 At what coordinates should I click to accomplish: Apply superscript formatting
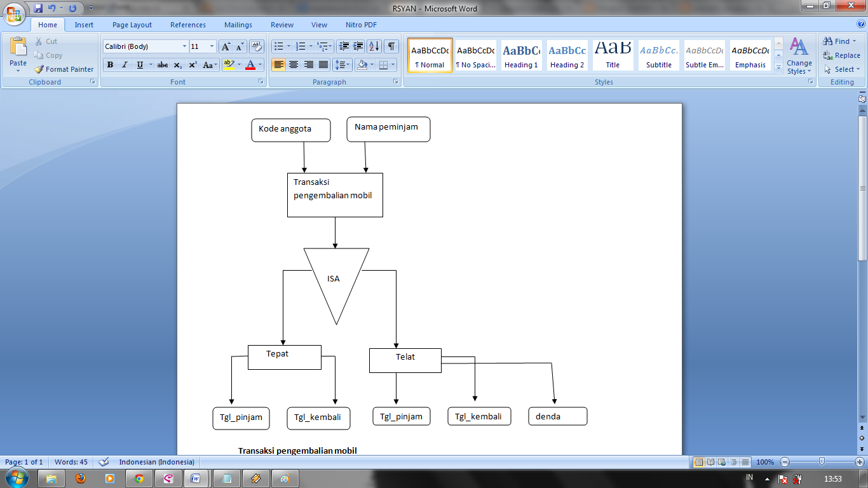(193, 65)
